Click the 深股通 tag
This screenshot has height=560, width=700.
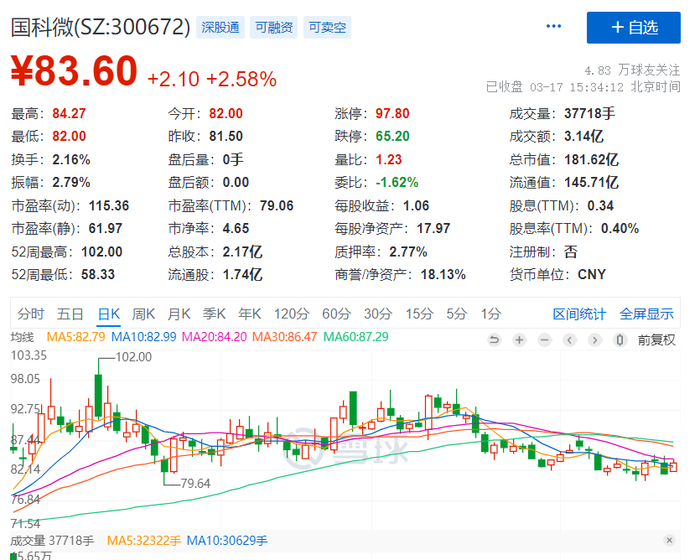[220, 28]
